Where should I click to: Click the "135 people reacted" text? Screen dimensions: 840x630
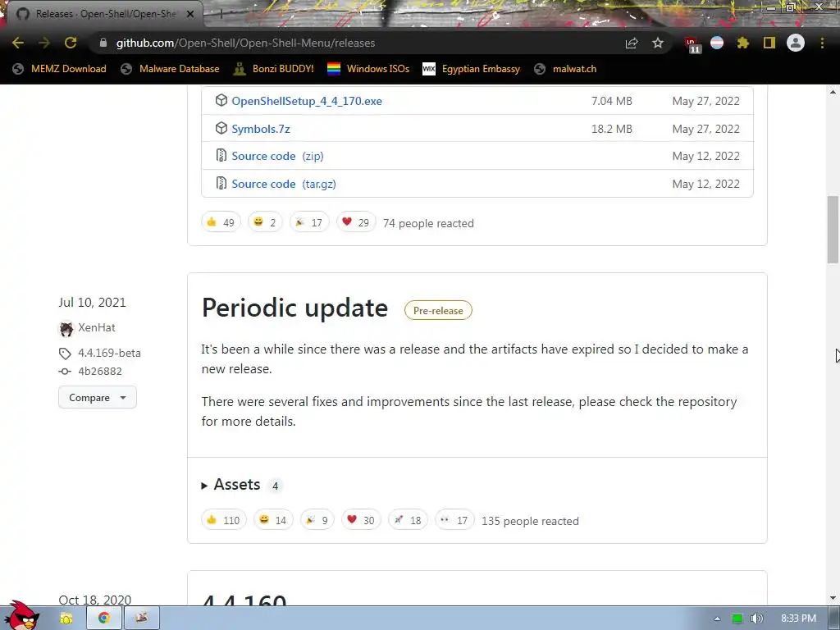pos(530,521)
